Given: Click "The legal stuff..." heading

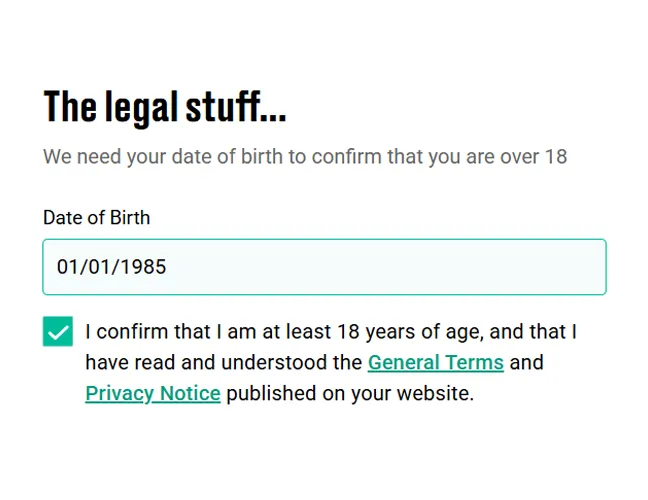Looking at the screenshot, I should pos(165,107).
